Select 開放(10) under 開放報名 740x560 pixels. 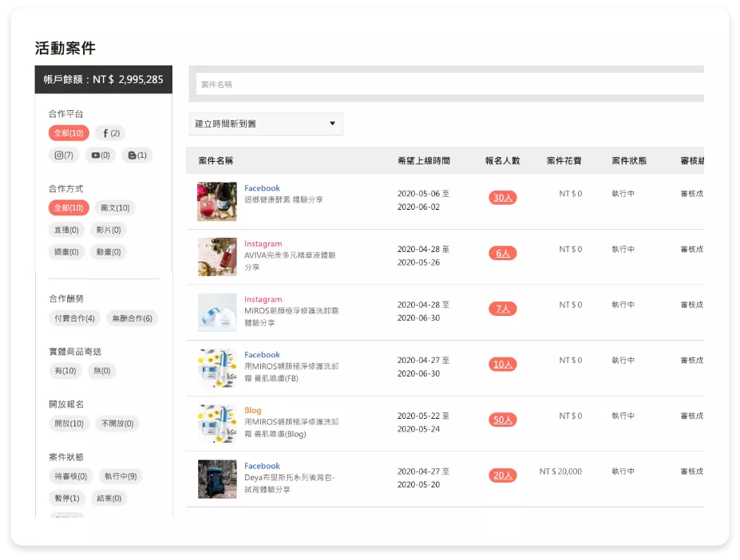click(67, 424)
